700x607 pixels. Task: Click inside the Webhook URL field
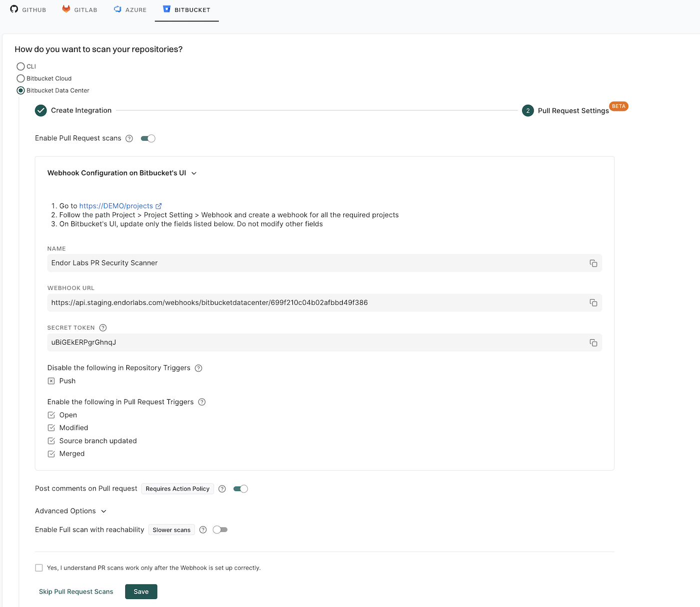(x=250, y=302)
